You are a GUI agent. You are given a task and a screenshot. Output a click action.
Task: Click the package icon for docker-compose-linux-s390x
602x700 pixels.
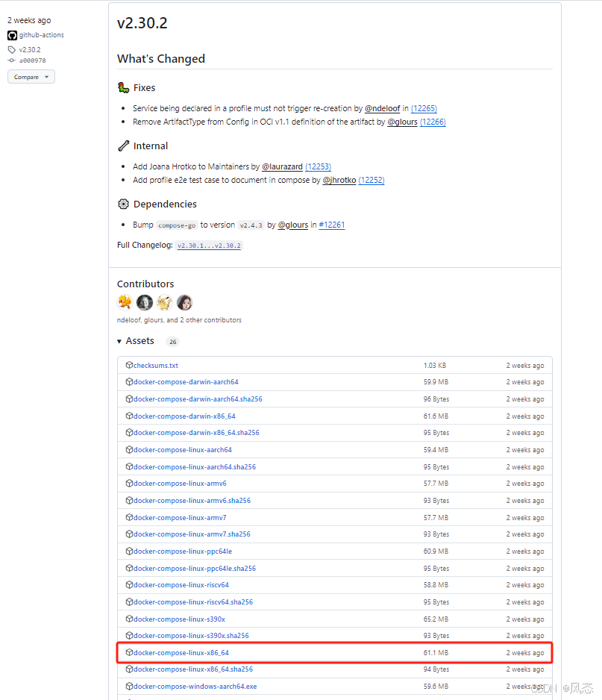[129, 619]
